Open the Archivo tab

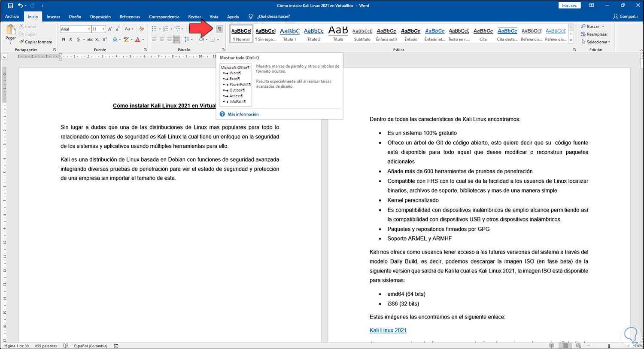tap(12, 17)
